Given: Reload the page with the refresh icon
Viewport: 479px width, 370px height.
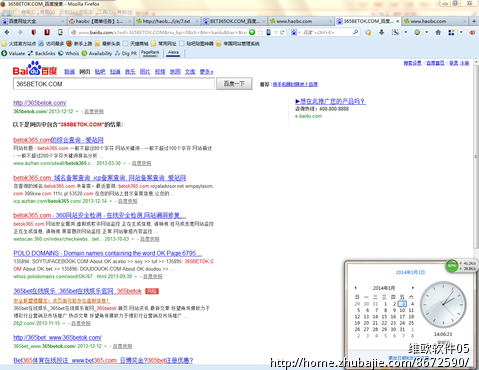Looking at the screenshot, I should [282, 32].
